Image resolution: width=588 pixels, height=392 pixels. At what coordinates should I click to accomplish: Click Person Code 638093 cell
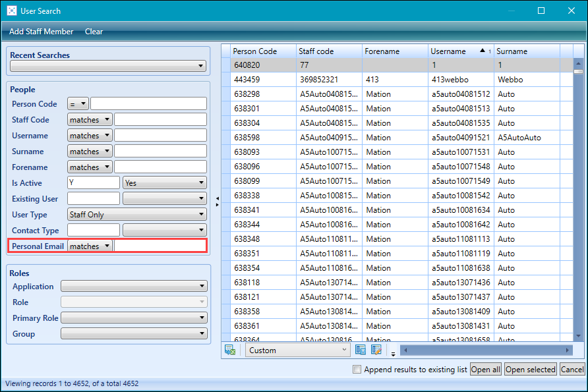point(264,152)
